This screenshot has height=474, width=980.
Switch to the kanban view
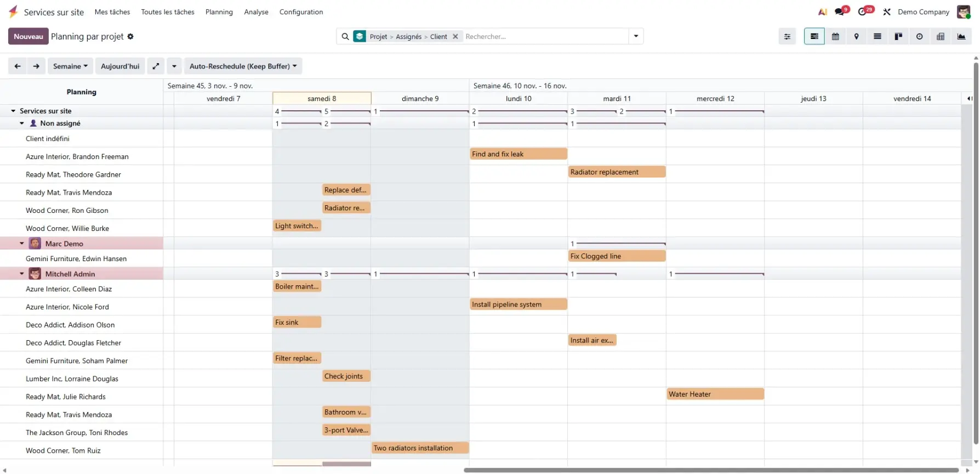click(x=898, y=37)
